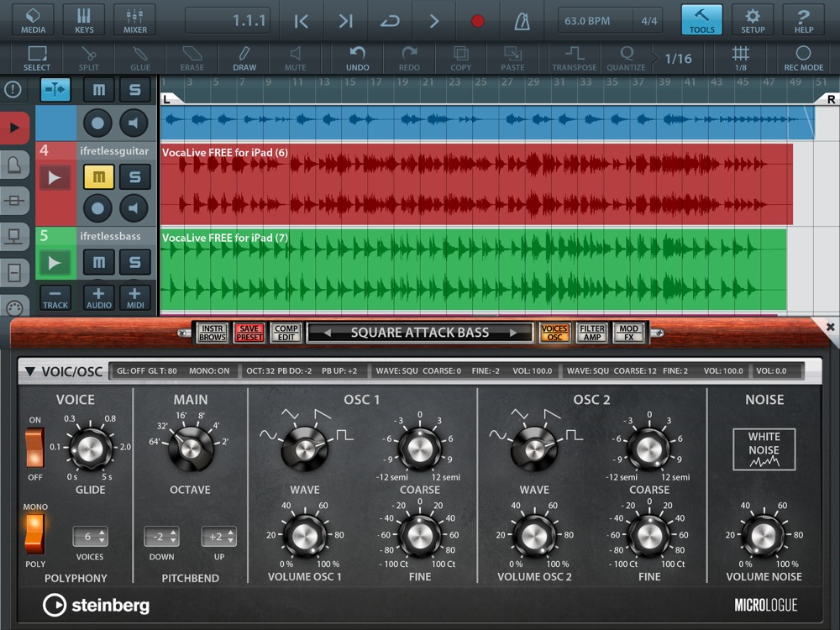This screenshot has width=840, height=630.
Task: Switch to the Filter/Amp tab
Action: [592, 333]
